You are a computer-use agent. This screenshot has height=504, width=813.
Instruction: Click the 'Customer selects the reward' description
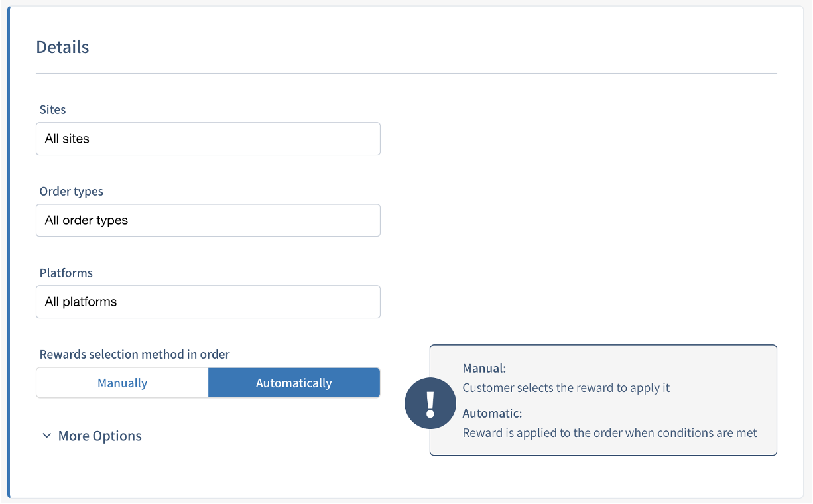tap(566, 387)
